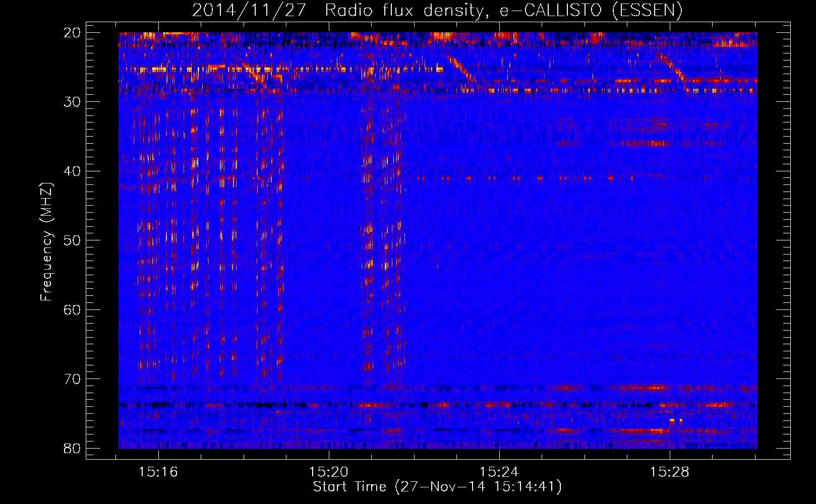Click the 20 frequency tick label
The image size is (816, 504).
pyautogui.click(x=72, y=33)
